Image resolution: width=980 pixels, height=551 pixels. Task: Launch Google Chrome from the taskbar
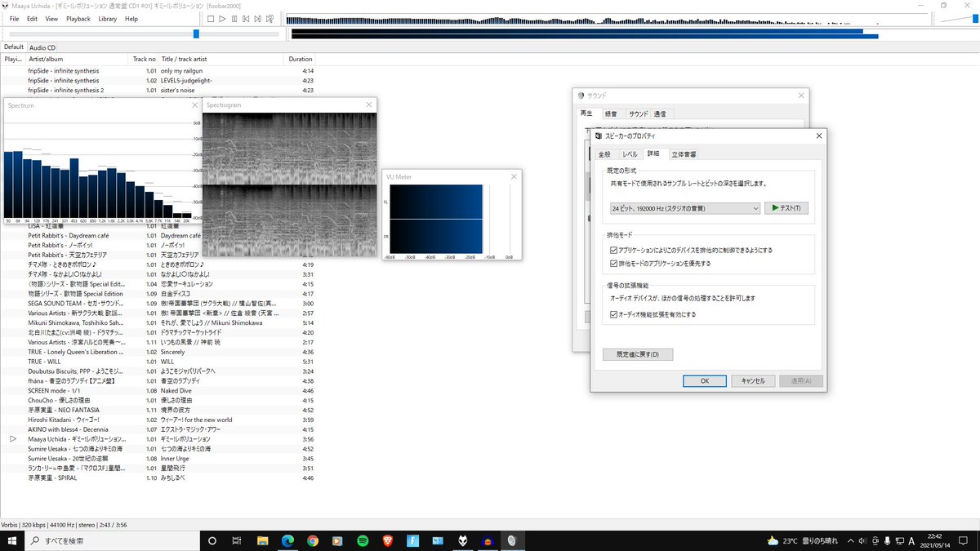313,540
